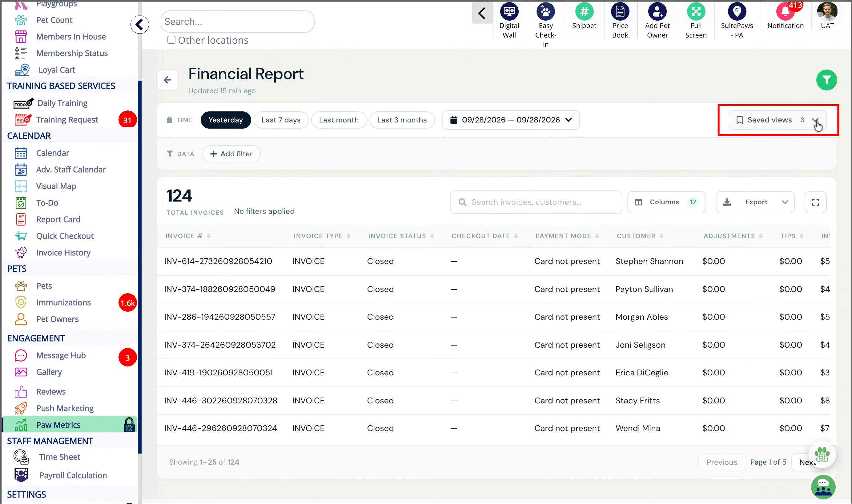The width and height of the screenshot is (852, 504).
Task: Toggle Full Screen from the top toolbar
Action: pos(696,12)
